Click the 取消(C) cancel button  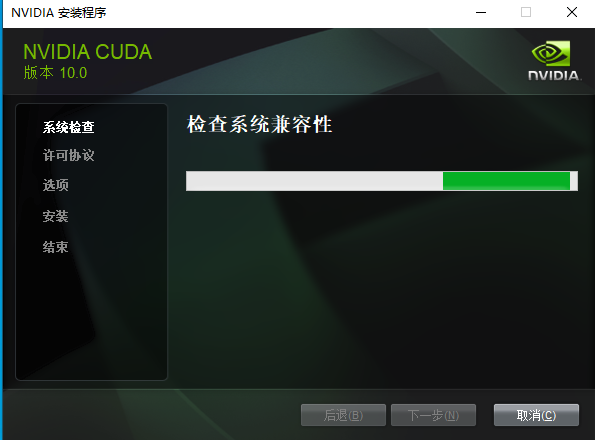[x=536, y=415]
